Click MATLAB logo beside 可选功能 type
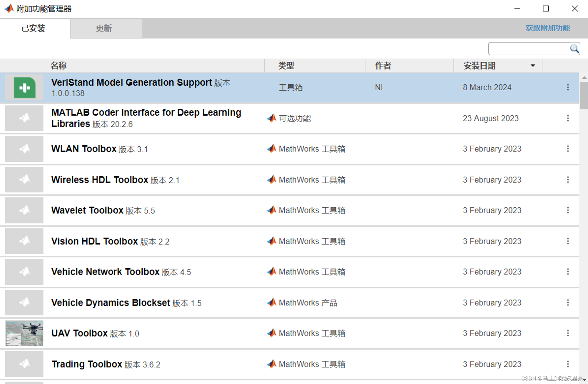 [x=272, y=118]
